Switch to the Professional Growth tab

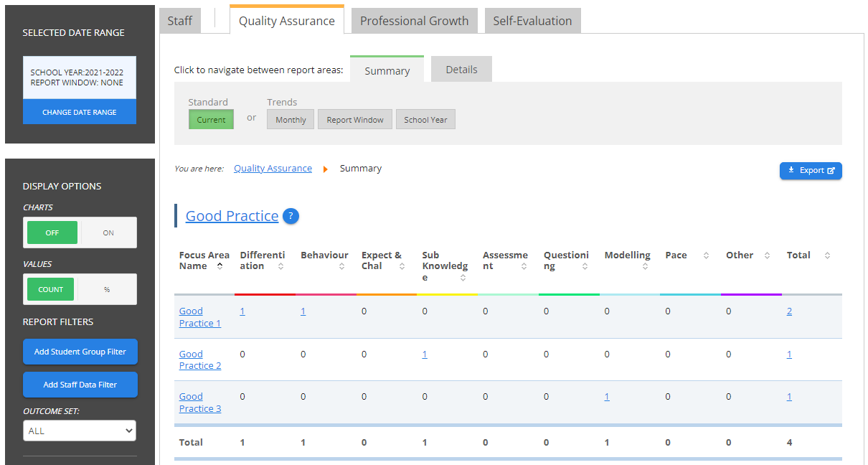pos(414,21)
